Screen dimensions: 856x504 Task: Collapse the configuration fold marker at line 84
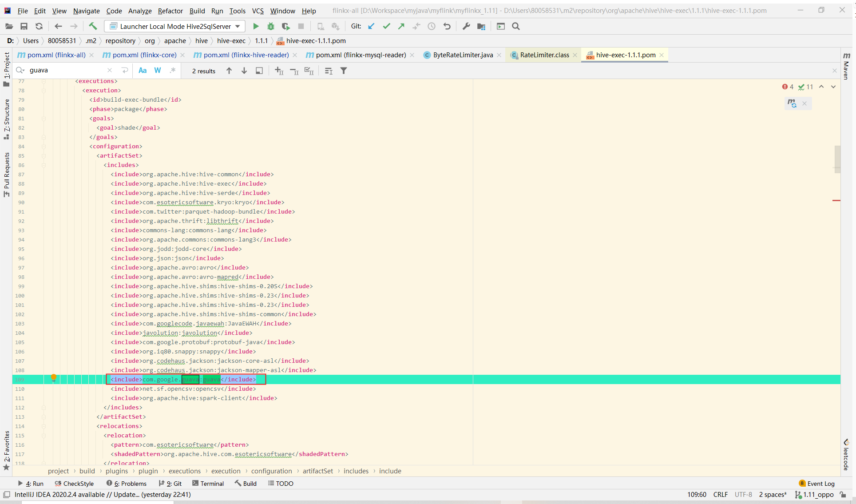(x=44, y=147)
